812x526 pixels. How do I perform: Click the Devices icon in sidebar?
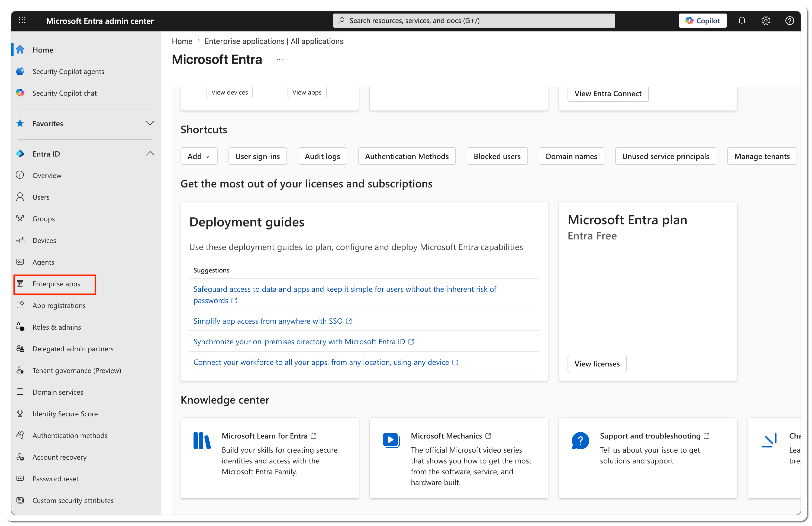coord(20,240)
